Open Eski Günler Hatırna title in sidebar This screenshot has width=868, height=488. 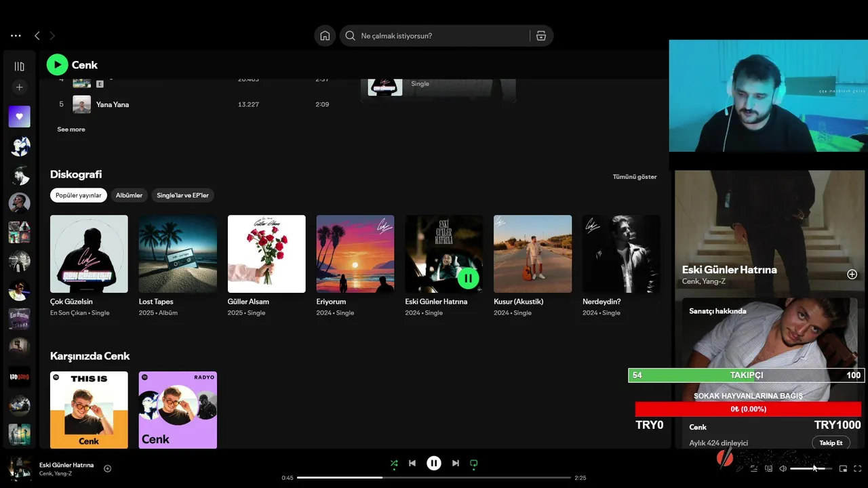[730, 270]
